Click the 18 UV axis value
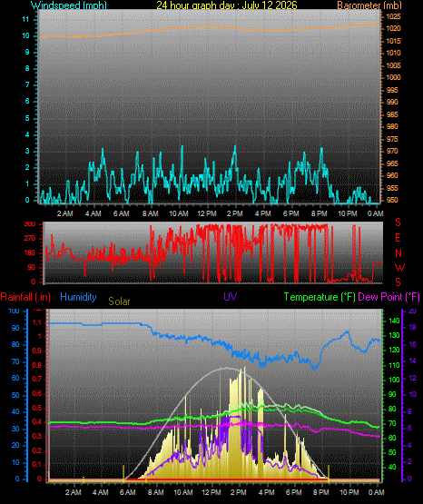 (x=412, y=327)
